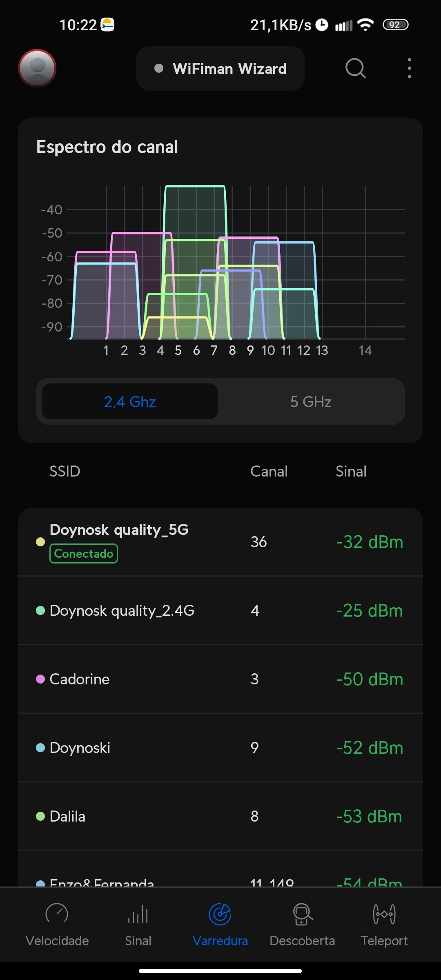Image resolution: width=441 pixels, height=980 pixels.
Task: Sort list by Canal column header
Action: point(269,471)
